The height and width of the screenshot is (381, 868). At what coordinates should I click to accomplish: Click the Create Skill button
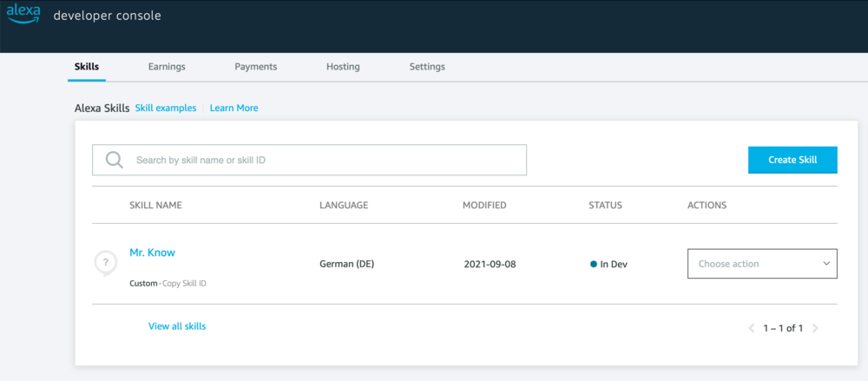[x=792, y=160]
